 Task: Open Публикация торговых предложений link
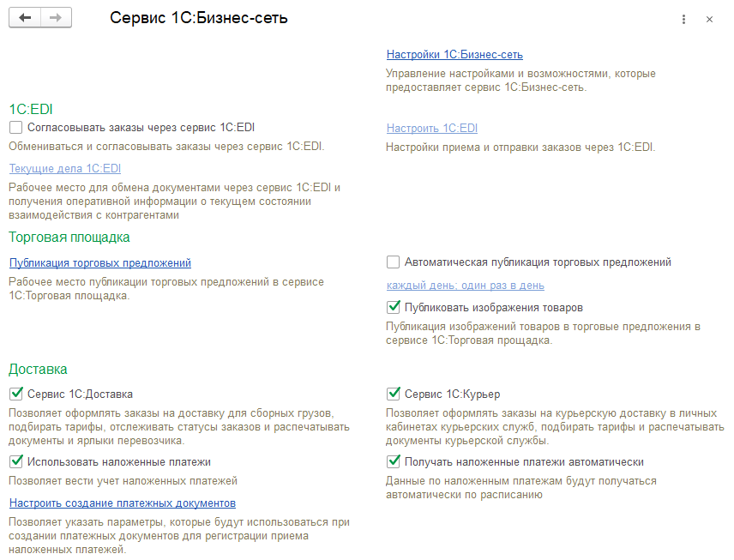[100, 263]
